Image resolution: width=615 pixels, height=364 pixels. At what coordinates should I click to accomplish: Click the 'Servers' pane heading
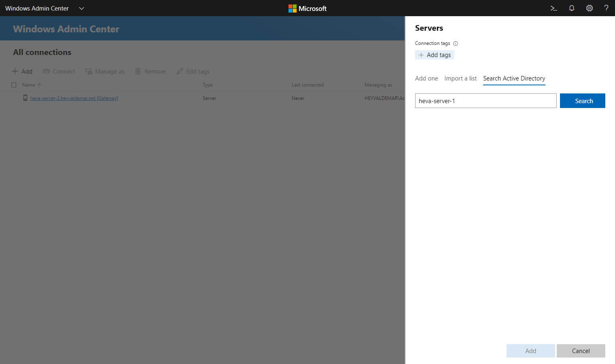click(429, 28)
